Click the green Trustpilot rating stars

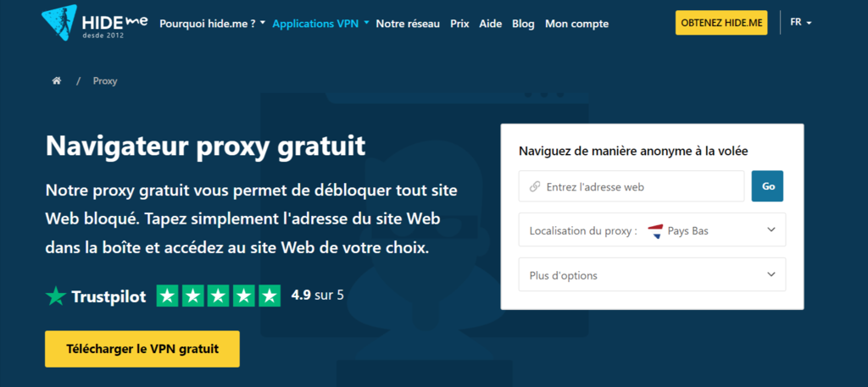coord(219,296)
